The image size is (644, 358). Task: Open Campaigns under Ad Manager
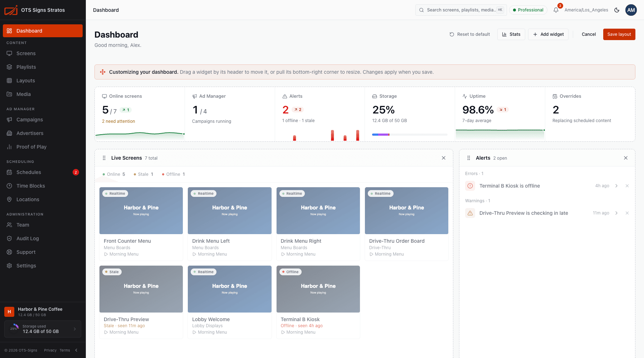[x=43, y=120]
